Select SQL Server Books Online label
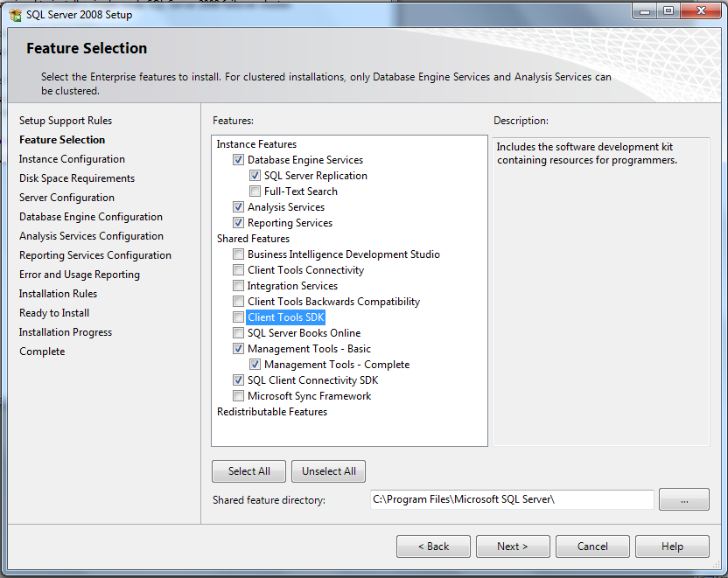This screenshot has width=728, height=578. coord(304,333)
